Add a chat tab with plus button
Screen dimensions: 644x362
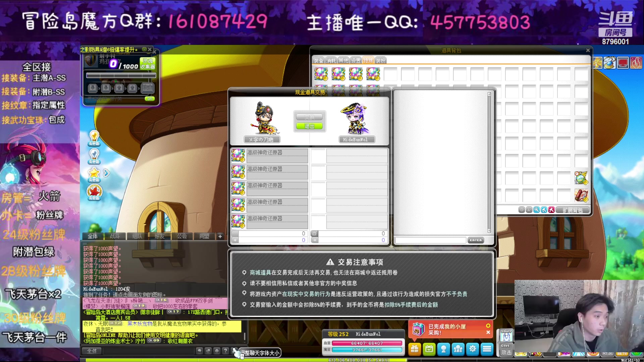pyautogui.click(x=220, y=236)
